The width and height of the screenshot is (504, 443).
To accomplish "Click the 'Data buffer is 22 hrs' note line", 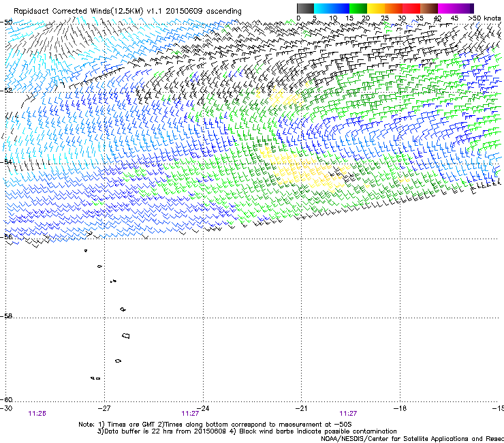I will point(247,431).
